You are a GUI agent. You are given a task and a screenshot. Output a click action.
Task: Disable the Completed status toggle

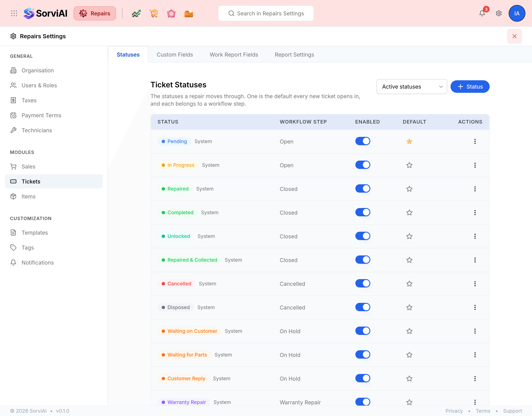(363, 212)
